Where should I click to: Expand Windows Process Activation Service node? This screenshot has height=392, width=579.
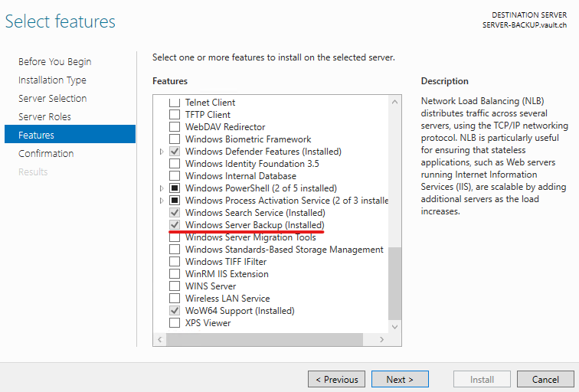pos(162,201)
